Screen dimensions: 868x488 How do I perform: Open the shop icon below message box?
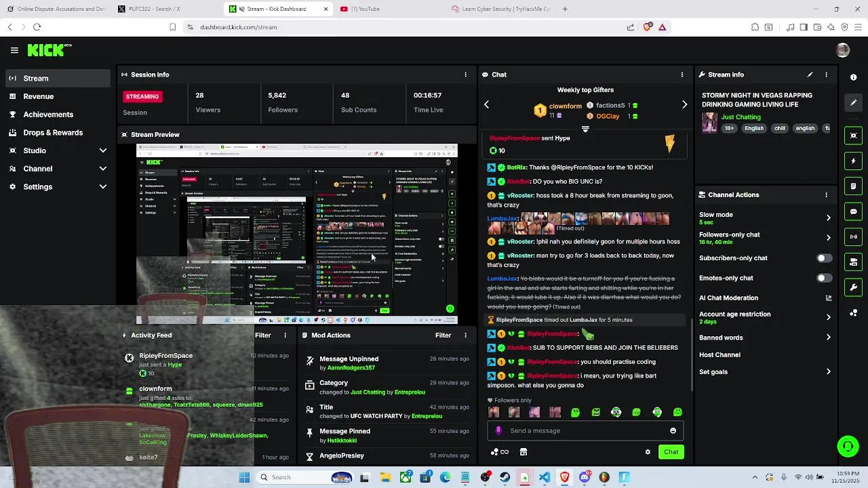pos(524,452)
